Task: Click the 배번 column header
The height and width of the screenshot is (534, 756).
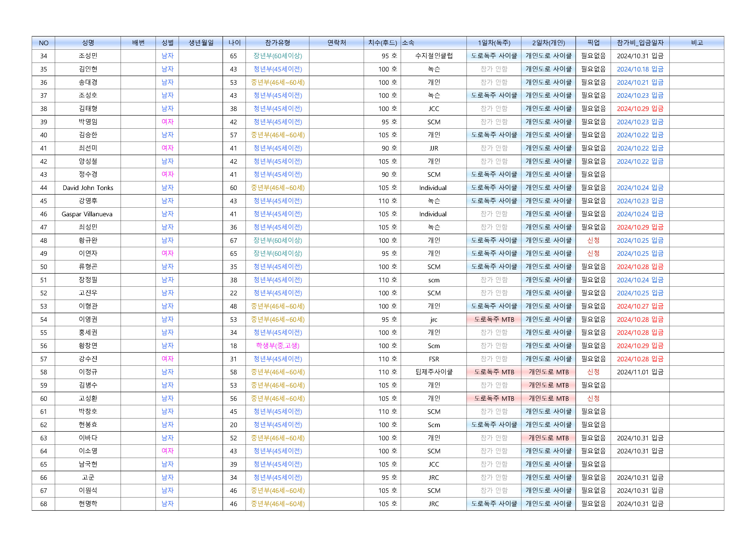Action: [138, 43]
